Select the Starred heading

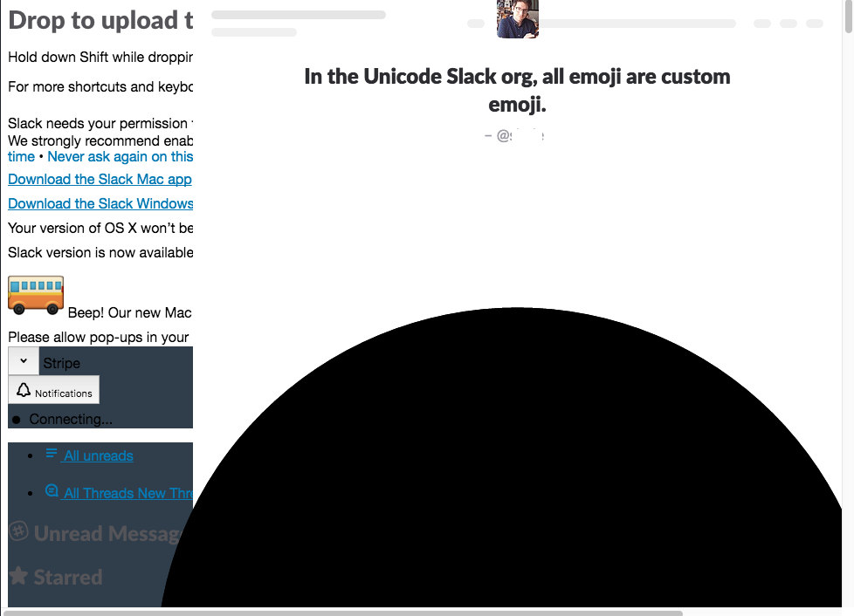point(68,578)
